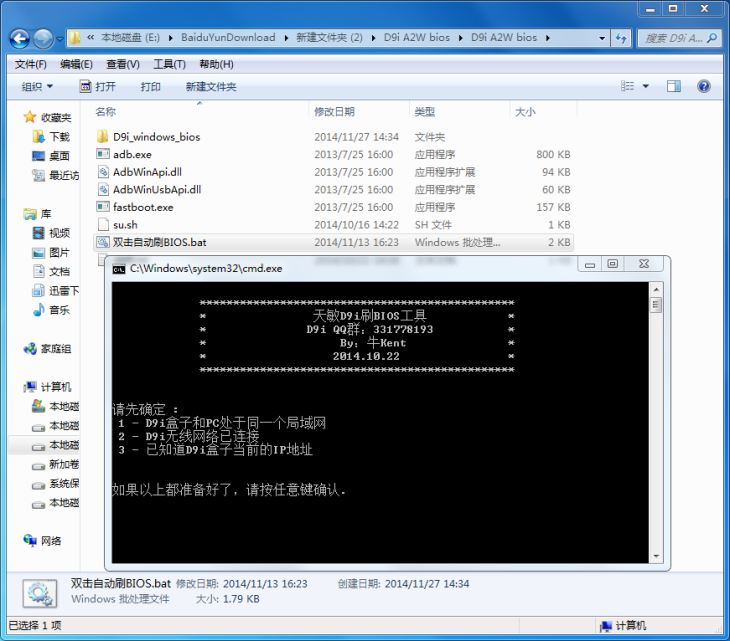
Task: Minimize the cmd.exe window
Action: tap(590, 264)
